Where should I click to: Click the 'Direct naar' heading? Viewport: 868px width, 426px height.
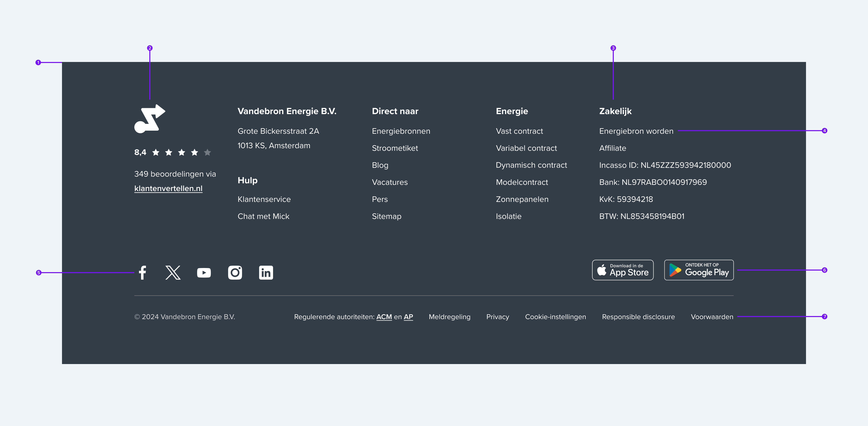pyautogui.click(x=395, y=111)
